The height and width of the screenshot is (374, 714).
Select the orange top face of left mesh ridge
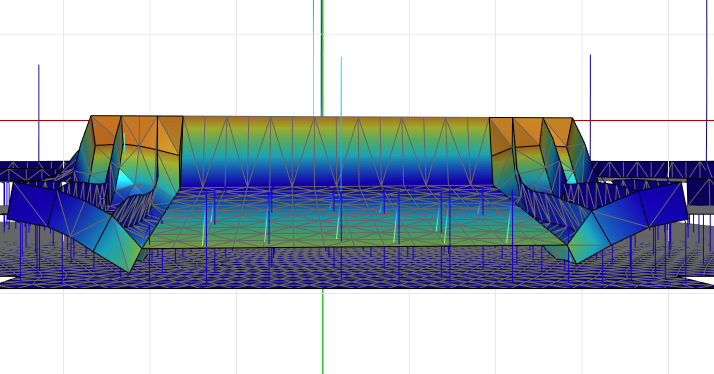click(137, 132)
